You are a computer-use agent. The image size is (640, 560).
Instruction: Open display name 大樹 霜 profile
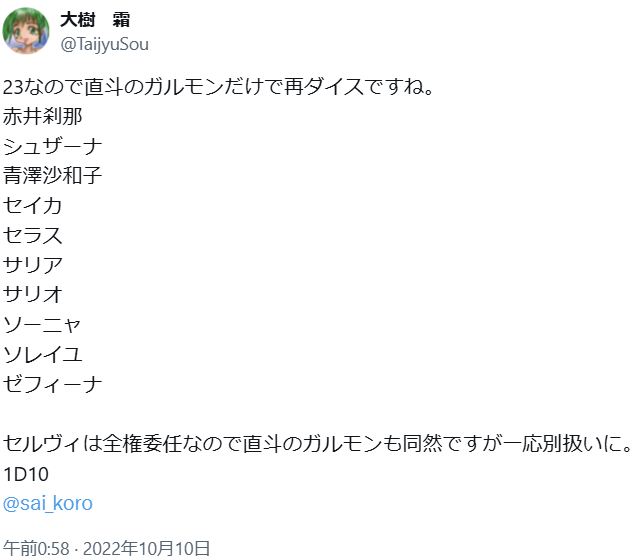95,20
